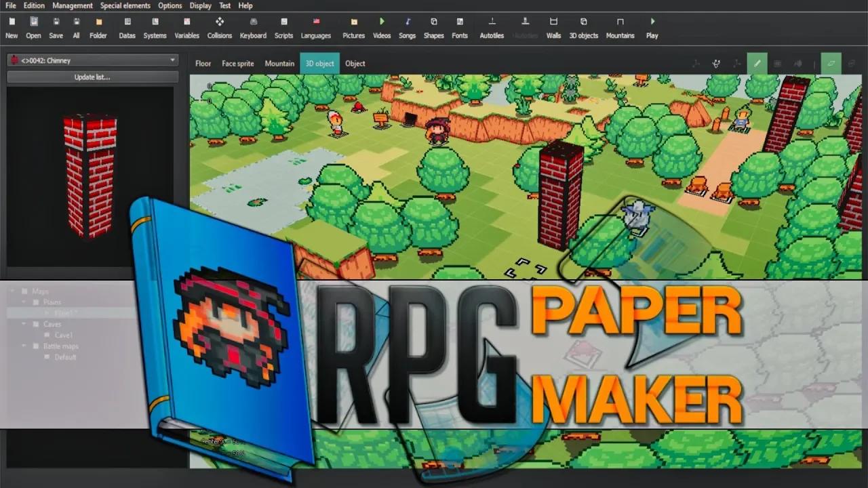Viewport: 868px width, 488px height.
Task: Open the Options menu
Action: click(x=170, y=5)
